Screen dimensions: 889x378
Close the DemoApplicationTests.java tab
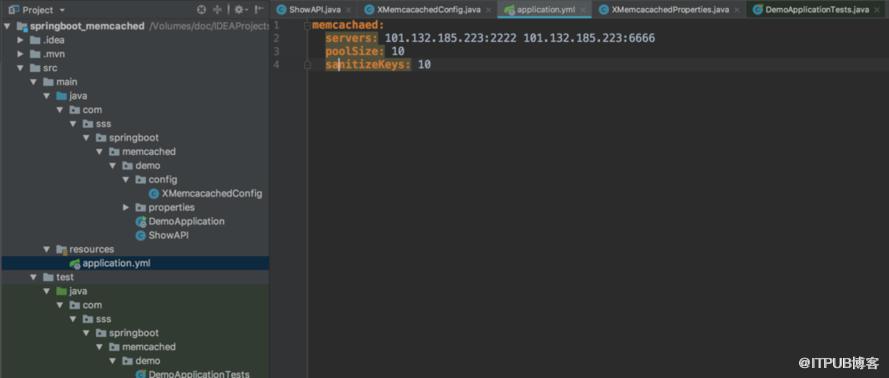[876, 10]
